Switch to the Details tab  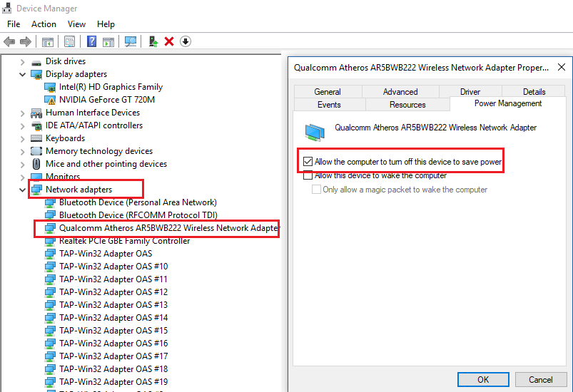[534, 92]
